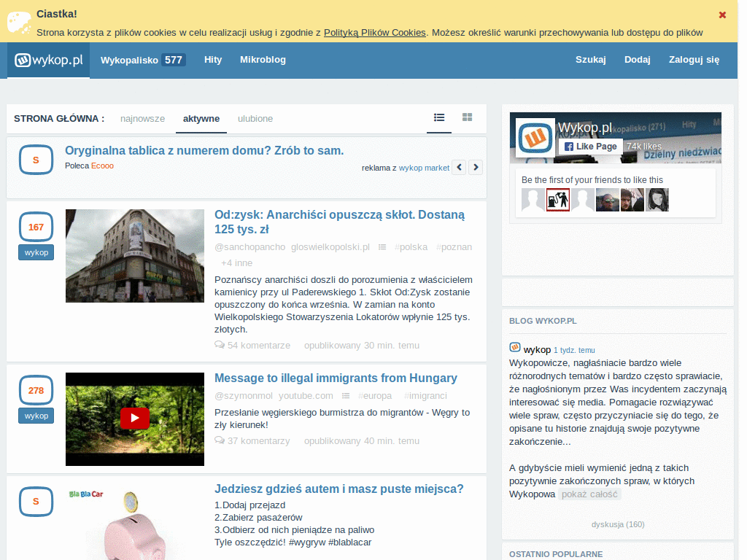
Task: Open the Poznań building article thumbnail
Action: click(135, 256)
